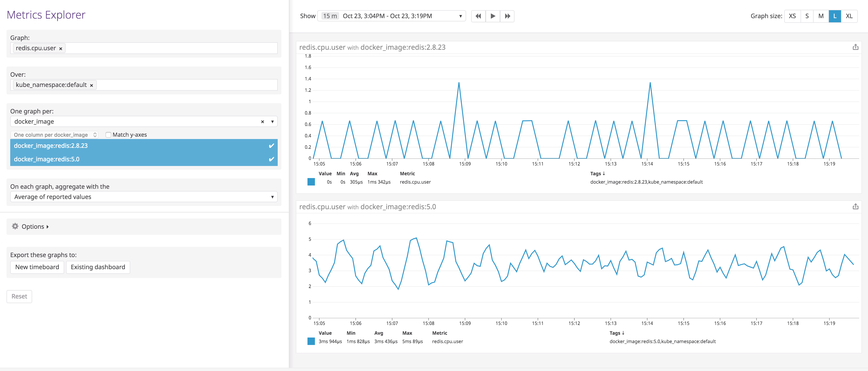Click the Reset button
Screen dimensions: 868x371
tap(19, 296)
